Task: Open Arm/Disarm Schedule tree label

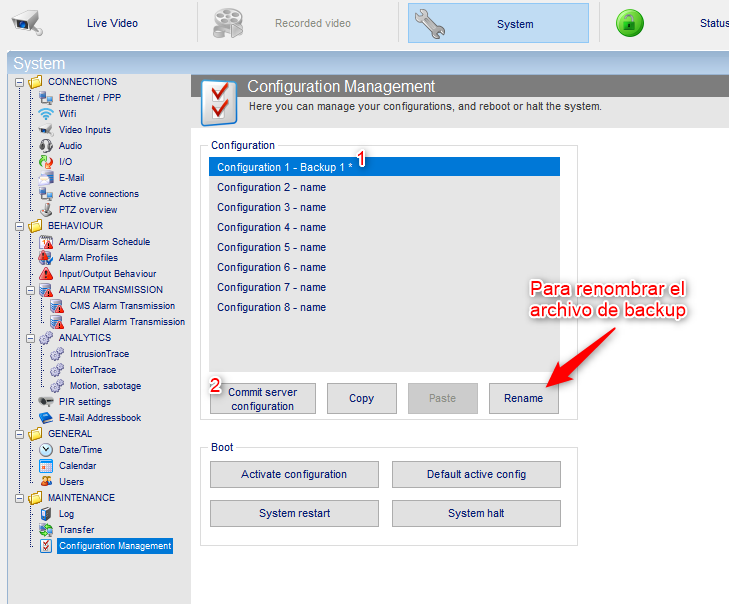Action: click(x=104, y=242)
